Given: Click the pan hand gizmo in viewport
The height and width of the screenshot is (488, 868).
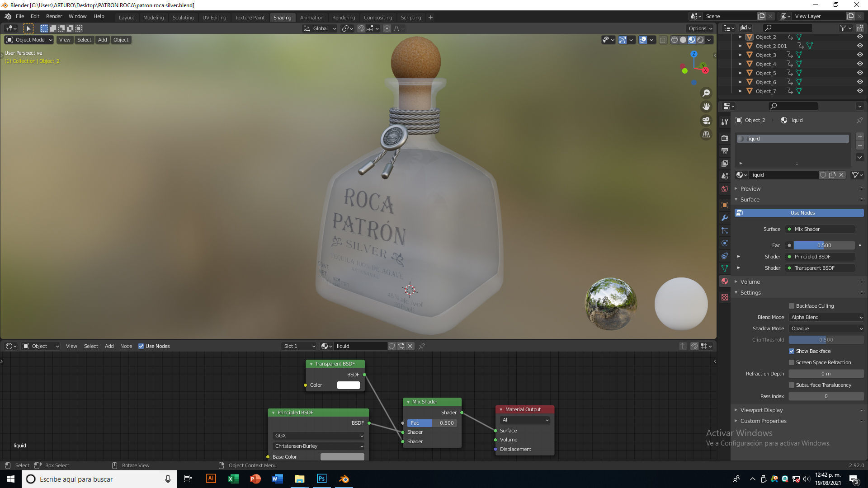Looking at the screenshot, I should pyautogui.click(x=706, y=107).
